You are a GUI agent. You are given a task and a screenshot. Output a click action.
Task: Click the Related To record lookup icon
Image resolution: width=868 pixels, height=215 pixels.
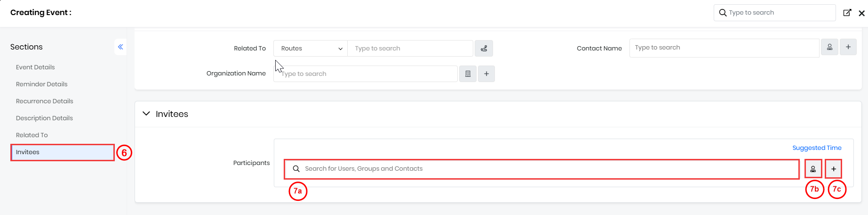click(484, 49)
